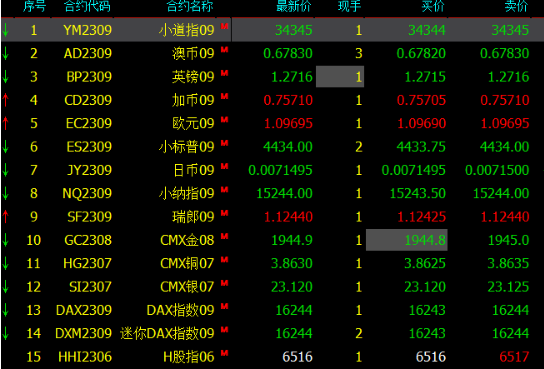This screenshot has height=369, width=544.
Task: Click the red M marker beside CMX银07
Action: point(224,283)
